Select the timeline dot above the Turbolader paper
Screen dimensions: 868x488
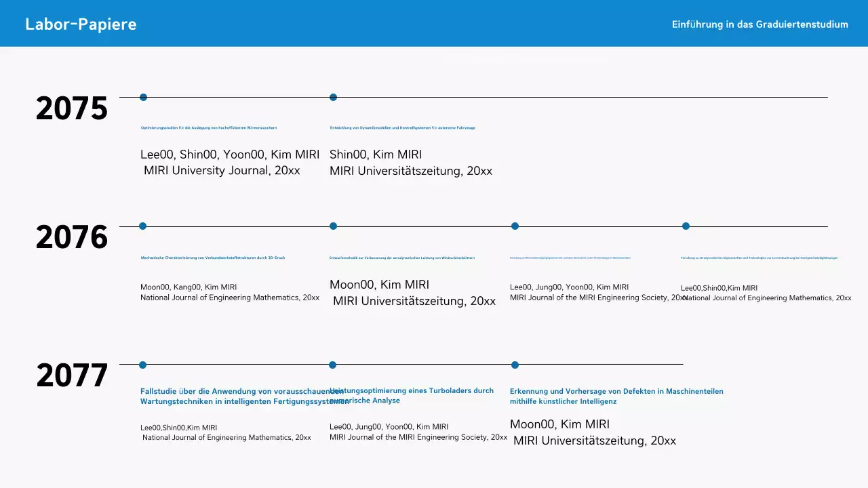(332, 365)
